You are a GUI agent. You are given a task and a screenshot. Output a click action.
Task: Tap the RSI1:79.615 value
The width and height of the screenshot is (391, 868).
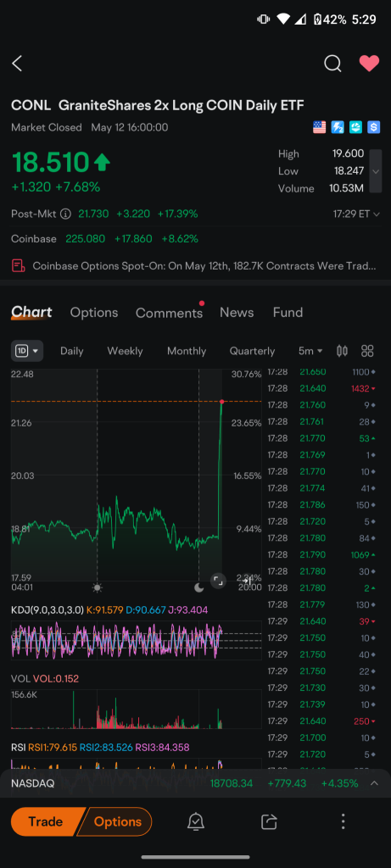coord(53,748)
